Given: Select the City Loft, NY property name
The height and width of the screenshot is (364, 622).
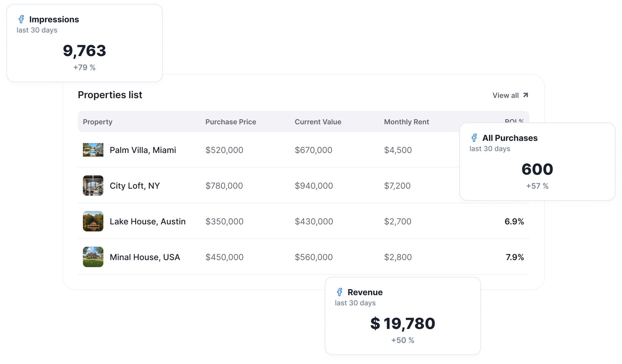Looking at the screenshot, I should tap(135, 186).
